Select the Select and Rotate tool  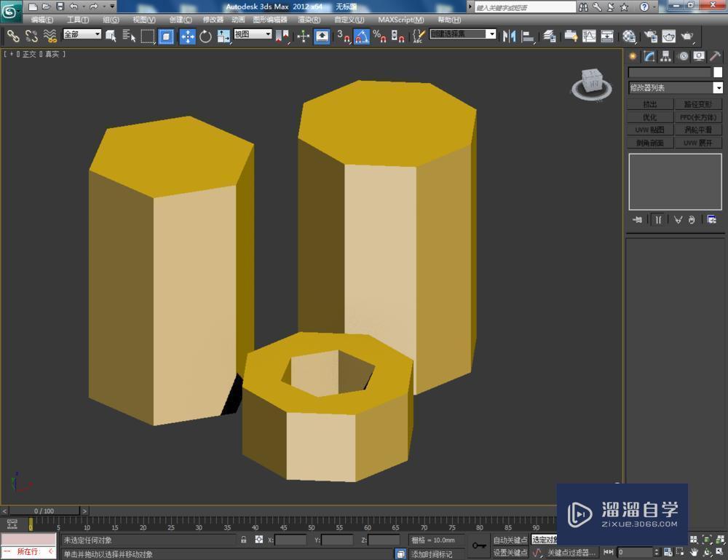[207, 36]
